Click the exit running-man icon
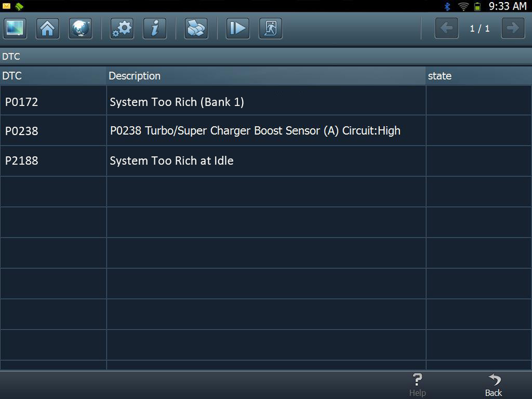The image size is (532, 399). [x=270, y=28]
